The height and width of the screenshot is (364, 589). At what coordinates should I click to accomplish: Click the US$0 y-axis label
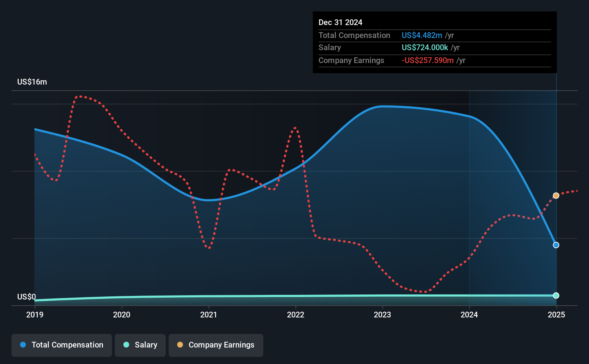tap(27, 297)
